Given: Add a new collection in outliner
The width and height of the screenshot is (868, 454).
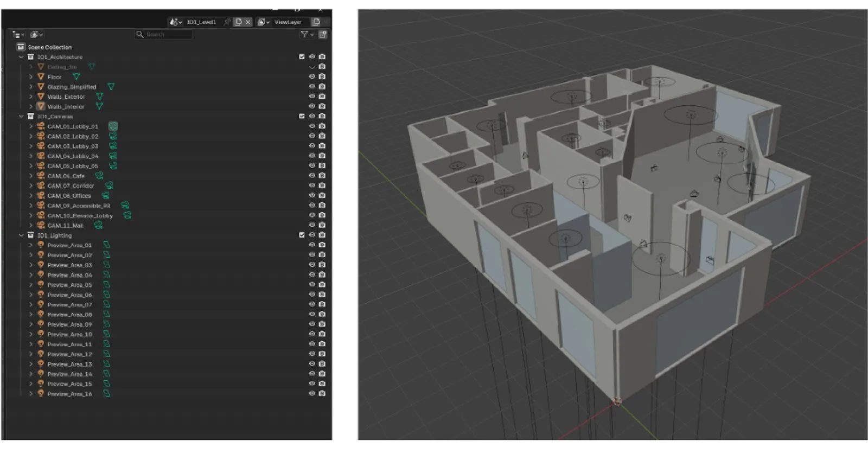Looking at the screenshot, I should pyautogui.click(x=323, y=34).
